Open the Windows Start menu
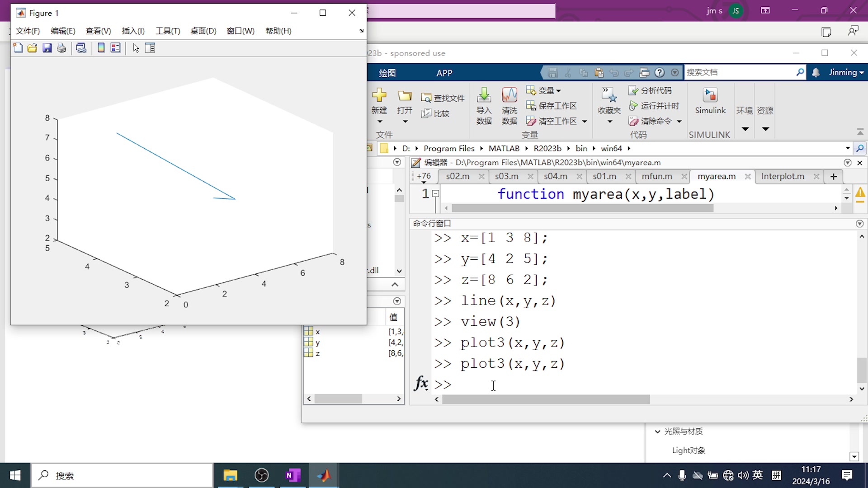The width and height of the screenshot is (868, 488). (15, 475)
